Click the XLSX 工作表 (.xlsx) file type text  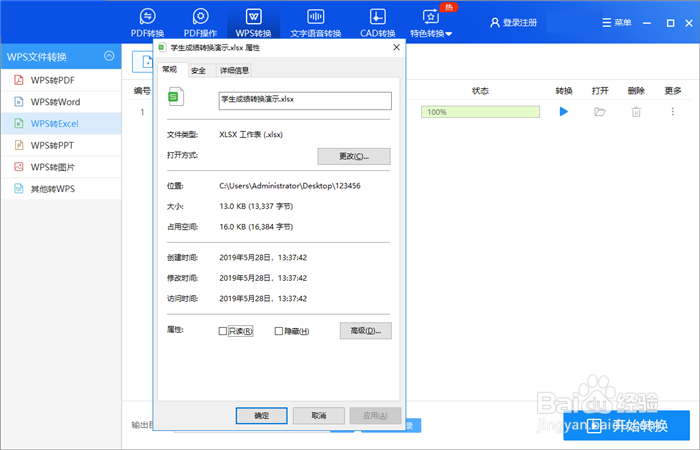tap(251, 134)
